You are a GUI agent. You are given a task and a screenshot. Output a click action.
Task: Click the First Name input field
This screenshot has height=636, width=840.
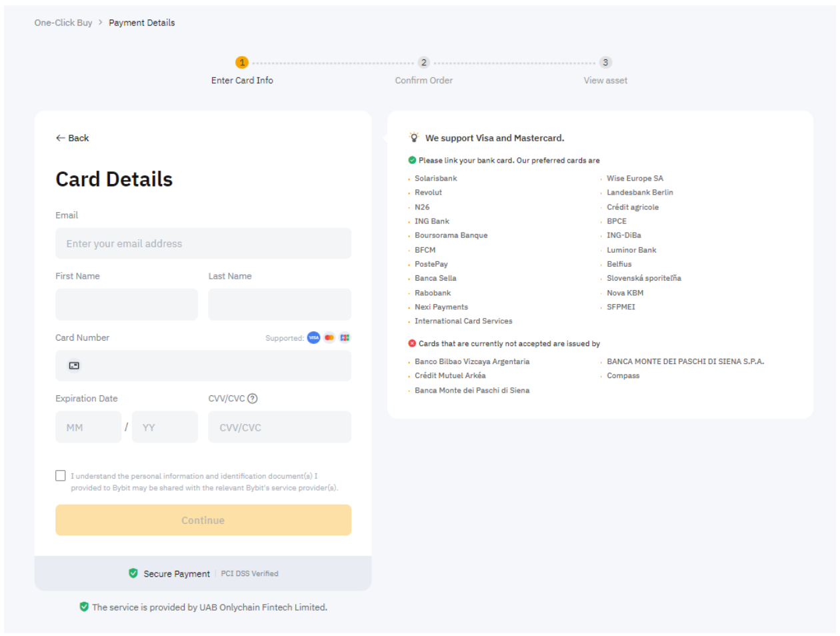tap(127, 305)
